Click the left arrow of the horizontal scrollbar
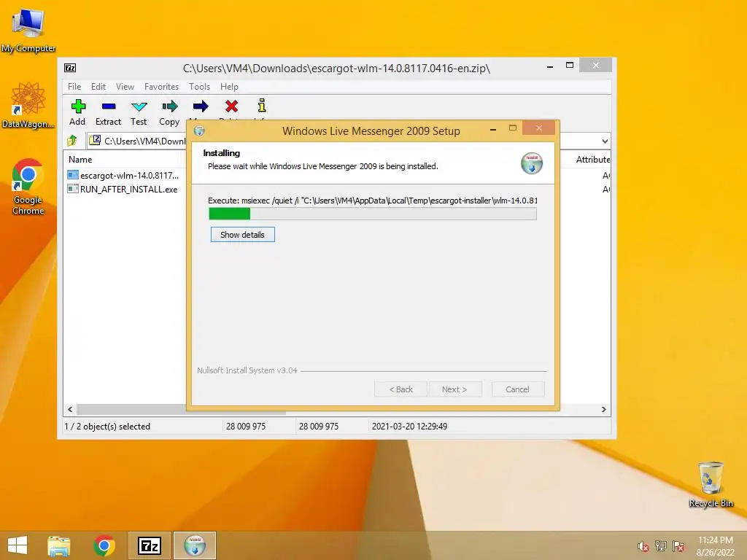Screen dimensions: 747x560 (70, 410)
